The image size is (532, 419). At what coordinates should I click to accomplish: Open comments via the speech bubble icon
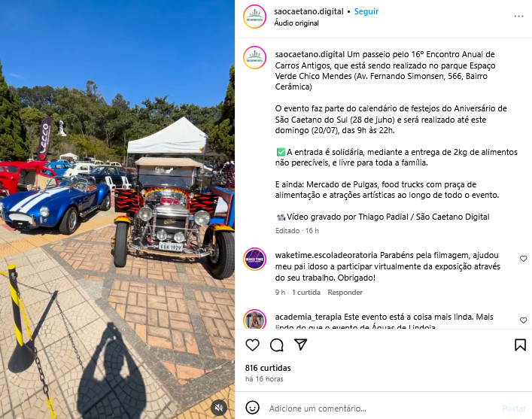tap(277, 345)
